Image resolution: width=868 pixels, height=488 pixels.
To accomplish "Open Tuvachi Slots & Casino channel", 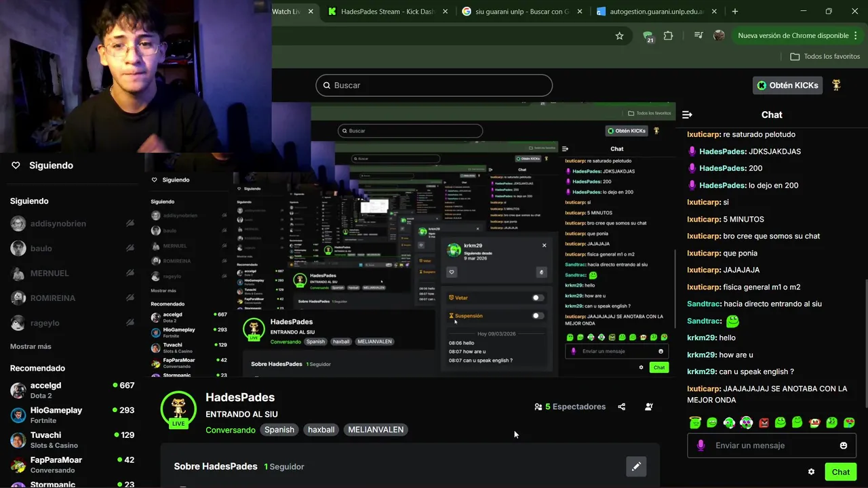I will (x=72, y=440).
